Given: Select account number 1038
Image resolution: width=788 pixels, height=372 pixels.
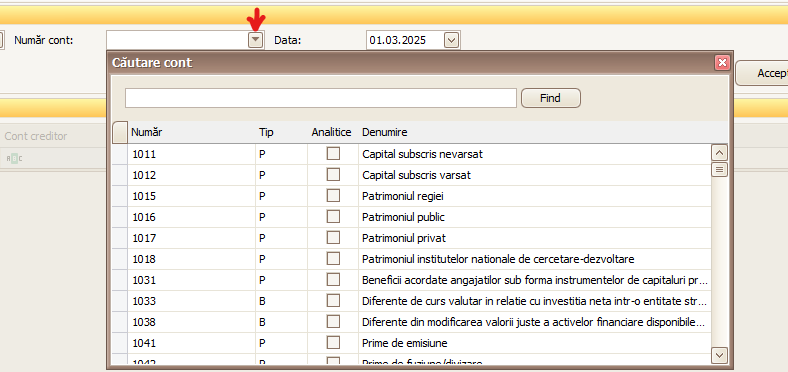Looking at the screenshot, I should point(191,322).
